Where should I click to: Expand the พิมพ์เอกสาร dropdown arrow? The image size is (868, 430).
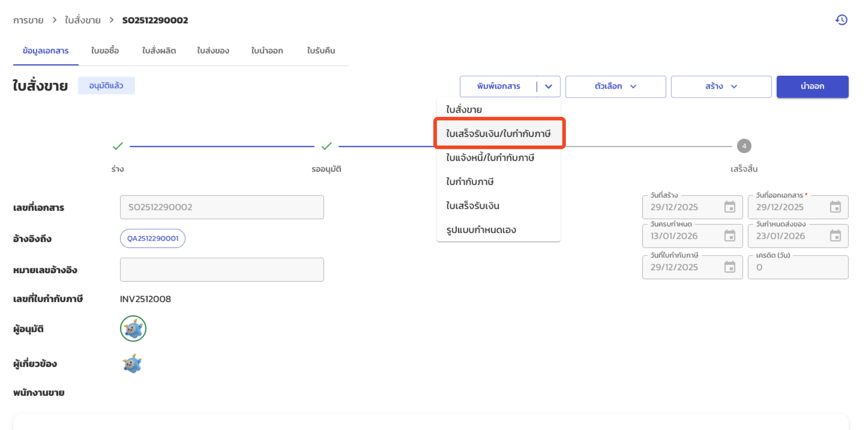tap(548, 86)
